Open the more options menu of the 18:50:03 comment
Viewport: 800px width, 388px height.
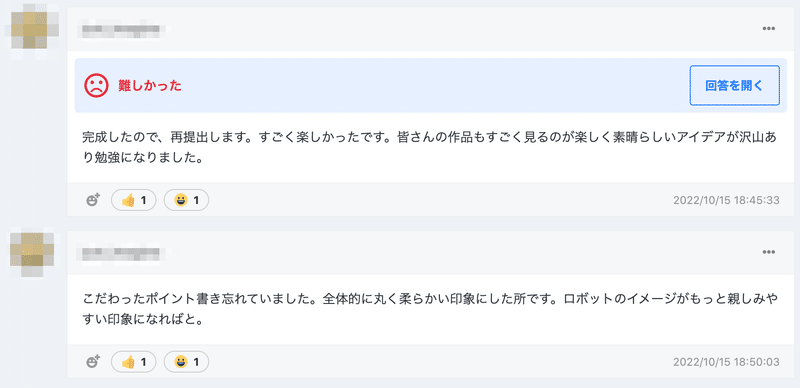(768, 252)
